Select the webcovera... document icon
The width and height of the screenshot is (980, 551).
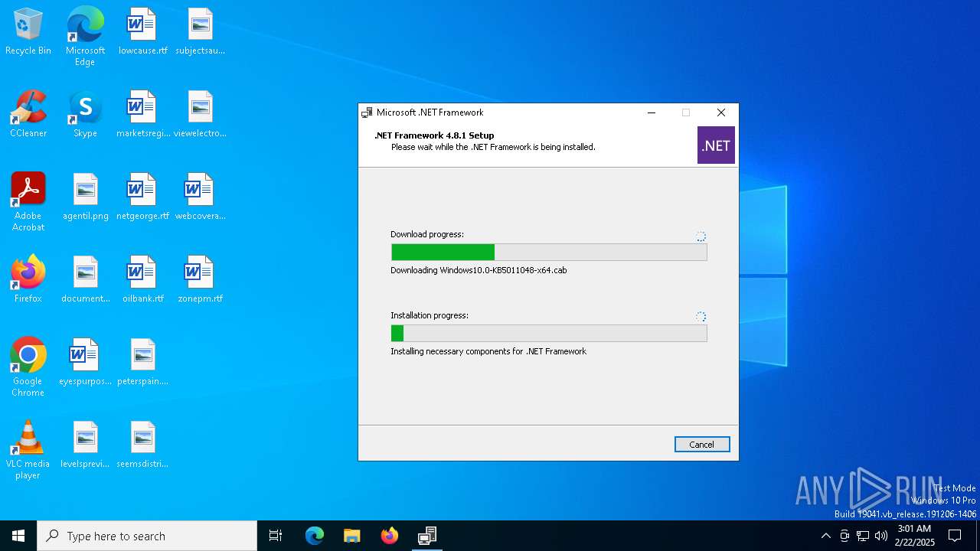[x=200, y=197]
